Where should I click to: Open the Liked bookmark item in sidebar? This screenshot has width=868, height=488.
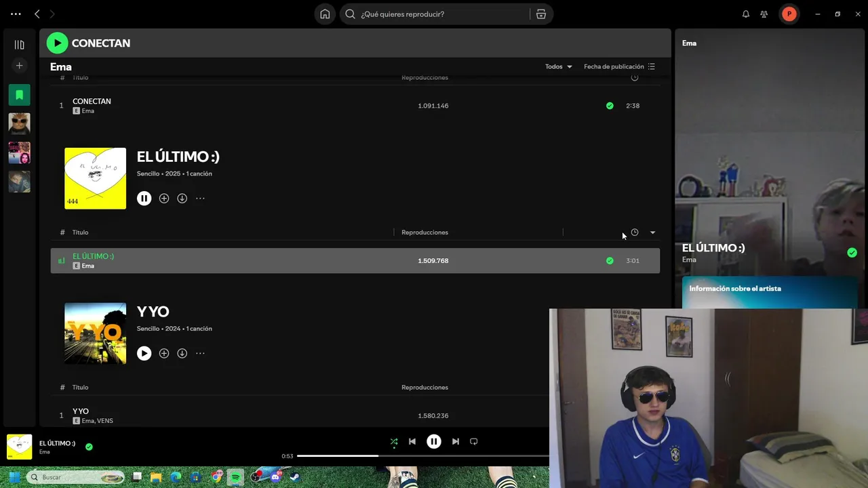(19, 95)
